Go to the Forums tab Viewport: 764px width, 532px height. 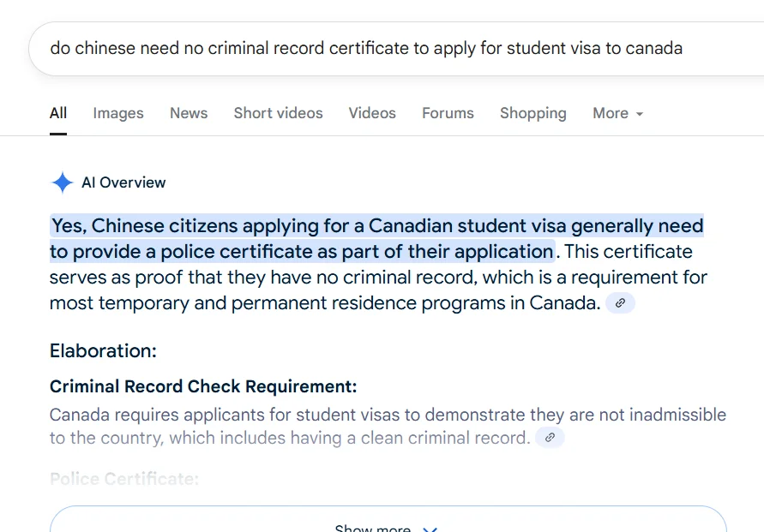(x=448, y=113)
